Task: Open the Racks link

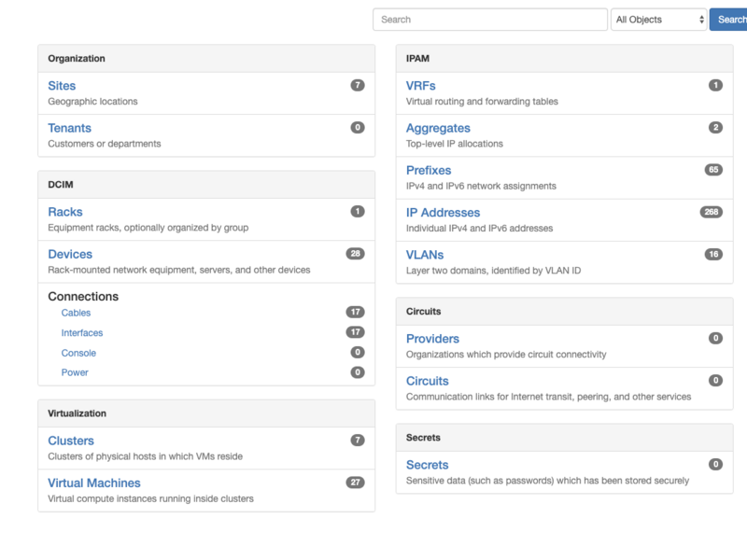Action: [65, 212]
